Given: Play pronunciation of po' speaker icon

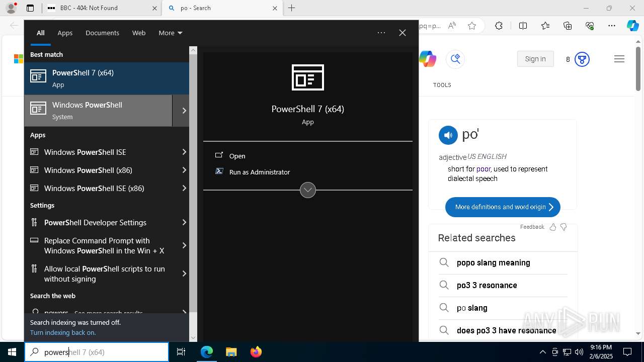Looking at the screenshot, I should coord(448,135).
